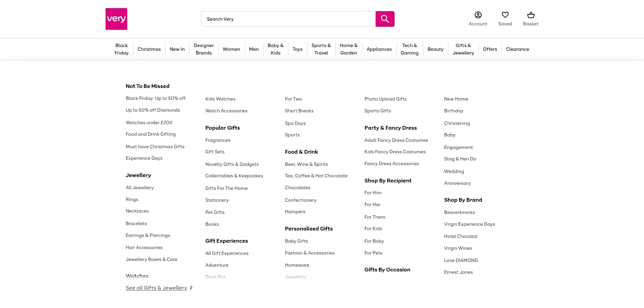
Task: Open the Gifts & Jewellery menu
Action: pos(463,49)
